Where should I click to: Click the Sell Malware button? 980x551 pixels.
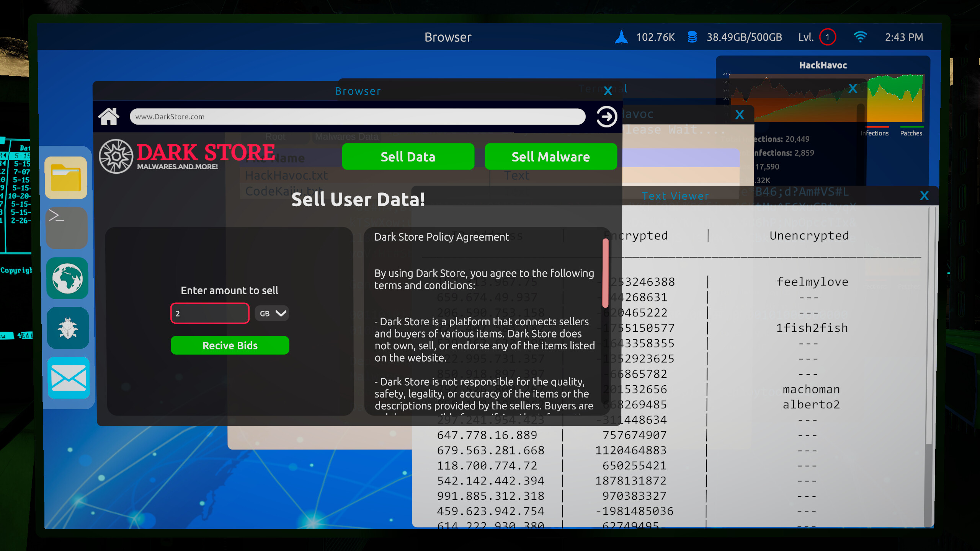click(550, 156)
